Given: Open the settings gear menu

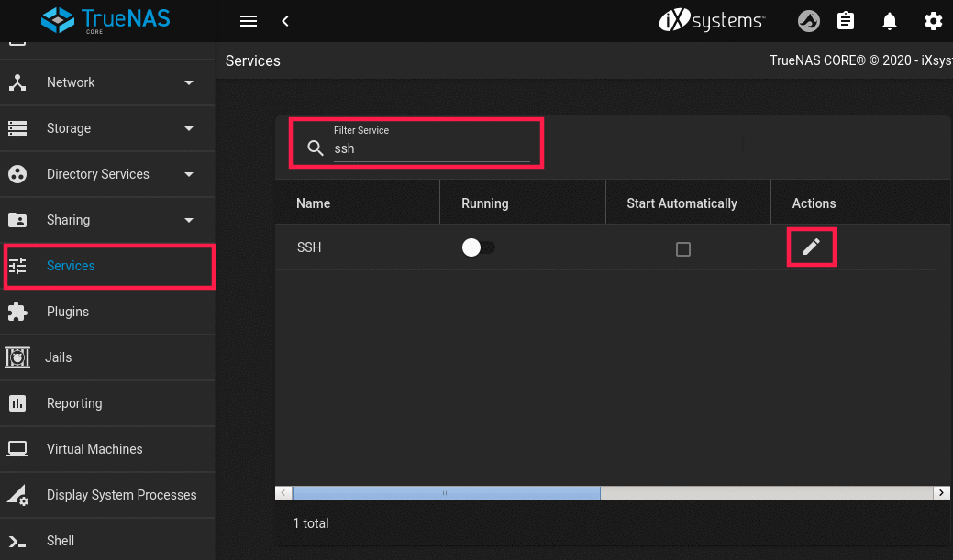Looking at the screenshot, I should point(933,21).
